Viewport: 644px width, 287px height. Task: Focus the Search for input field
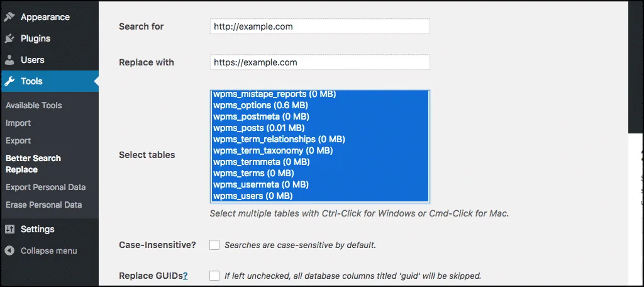tap(320, 26)
